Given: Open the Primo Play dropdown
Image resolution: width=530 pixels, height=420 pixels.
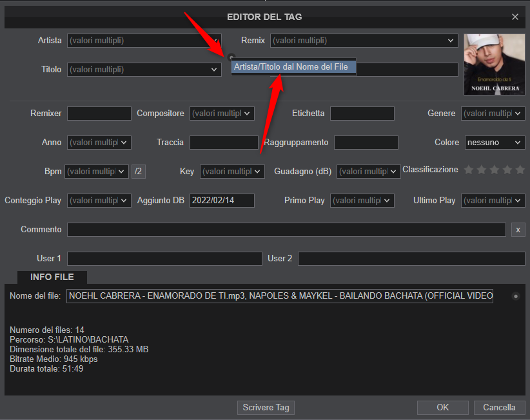Looking at the screenshot, I should click(x=362, y=201).
